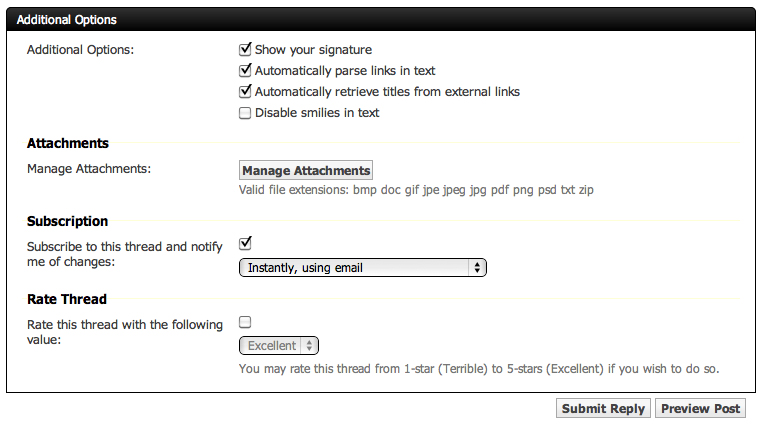Click the bold Attachments section heading
764x425 pixels.
pyautogui.click(x=68, y=143)
